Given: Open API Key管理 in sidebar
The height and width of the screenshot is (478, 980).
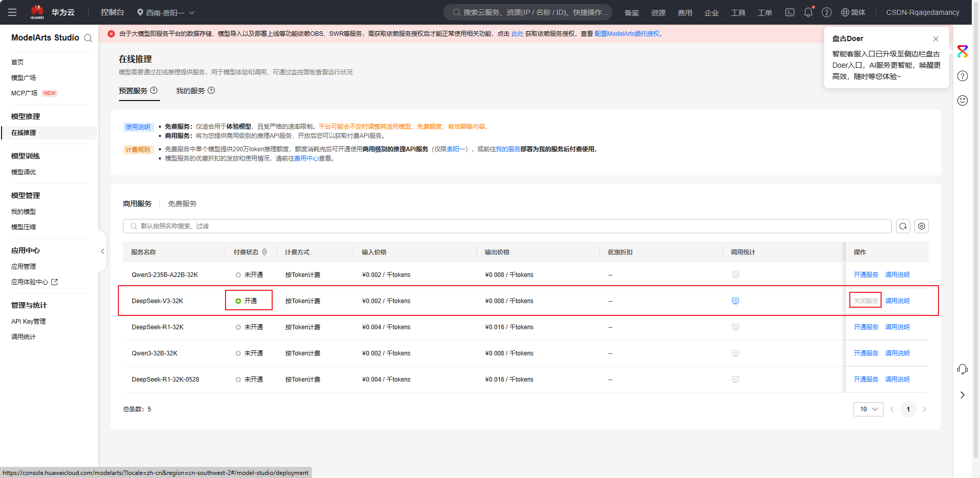Looking at the screenshot, I should pyautogui.click(x=29, y=321).
